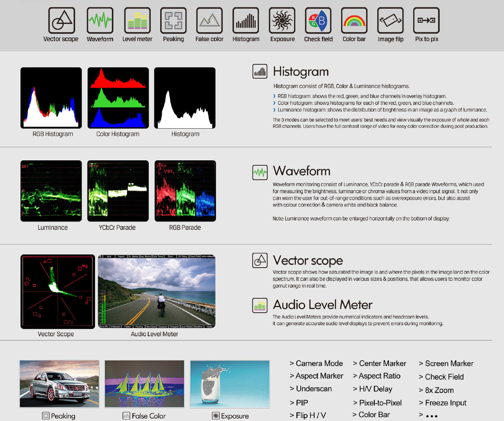Click the Vector scope icon in top row

coord(62,20)
